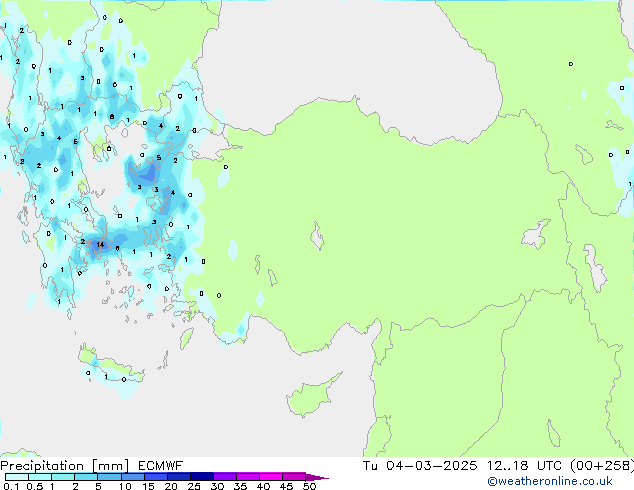This screenshot has width=634, height=490.
Task: Click legend scale label '35'
Action: (x=240, y=486)
